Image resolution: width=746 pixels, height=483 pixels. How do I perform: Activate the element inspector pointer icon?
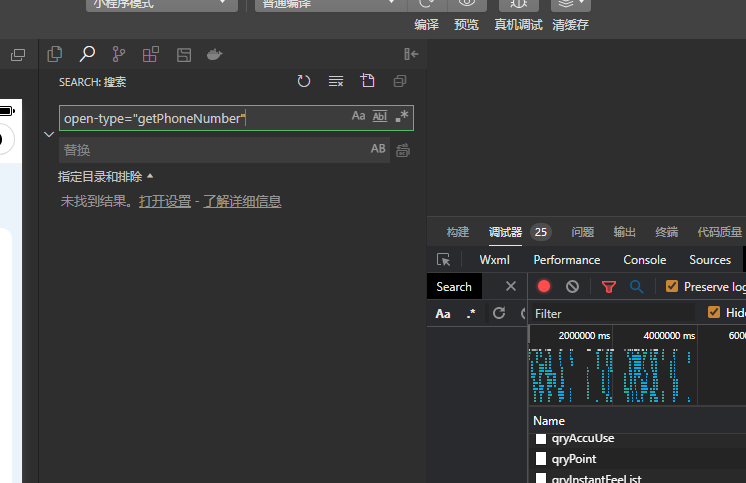click(x=443, y=259)
